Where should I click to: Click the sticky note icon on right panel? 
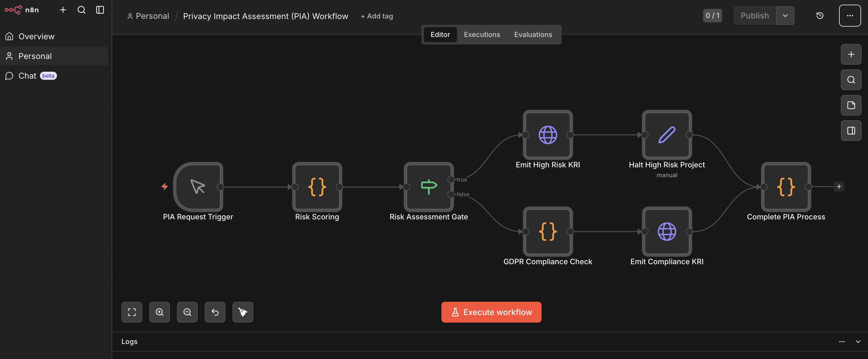[850, 105]
